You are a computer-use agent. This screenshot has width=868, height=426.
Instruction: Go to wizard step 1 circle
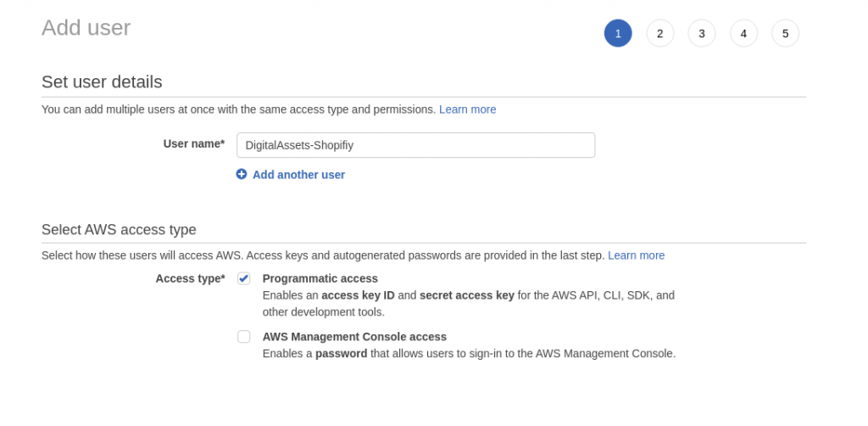click(x=618, y=33)
